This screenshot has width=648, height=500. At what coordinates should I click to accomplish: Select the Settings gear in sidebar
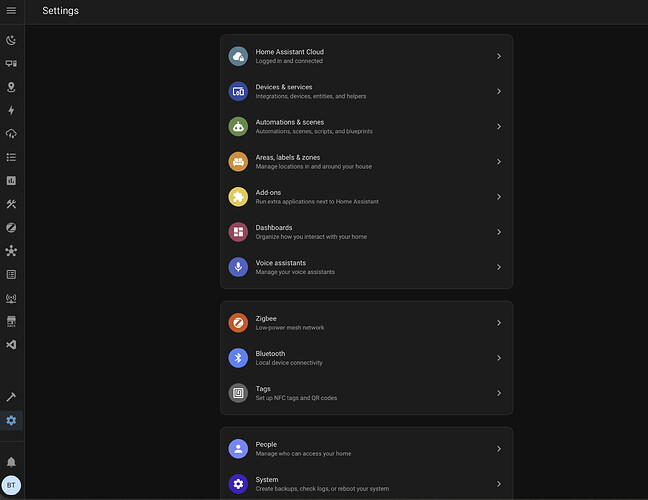(11, 420)
